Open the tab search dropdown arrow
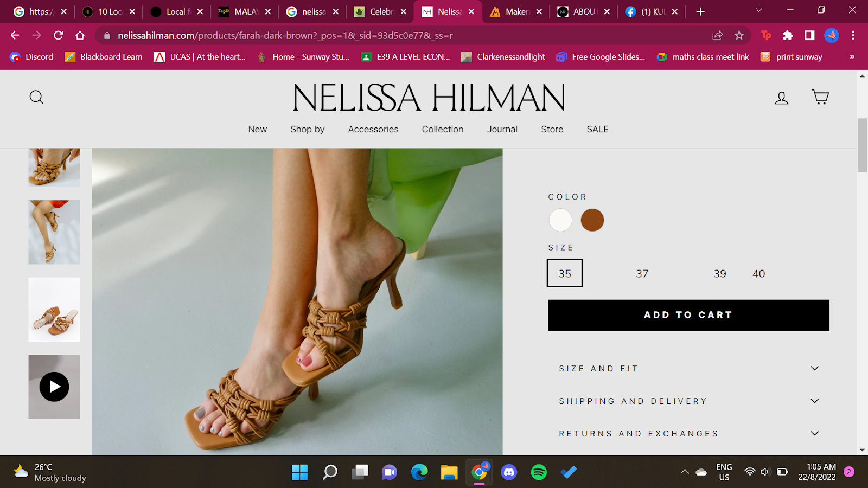The image size is (868, 488). click(759, 10)
